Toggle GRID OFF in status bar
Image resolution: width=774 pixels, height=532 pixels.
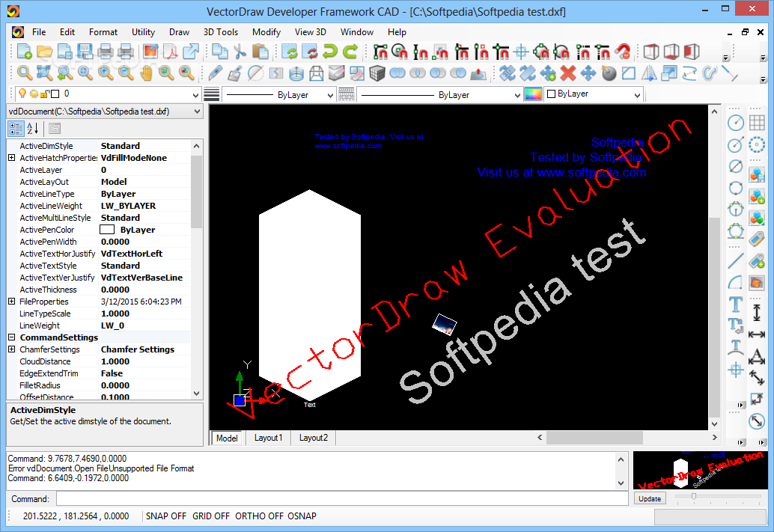coord(211,516)
